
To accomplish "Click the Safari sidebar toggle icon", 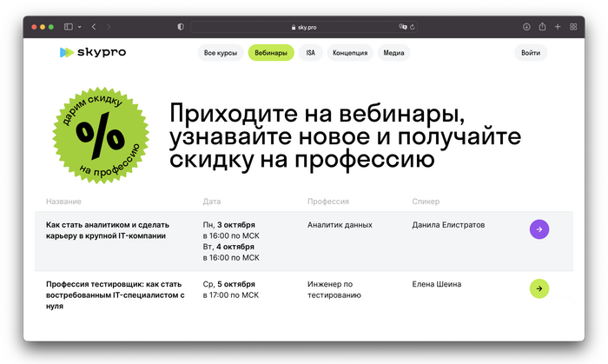I will (x=69, y=27).
